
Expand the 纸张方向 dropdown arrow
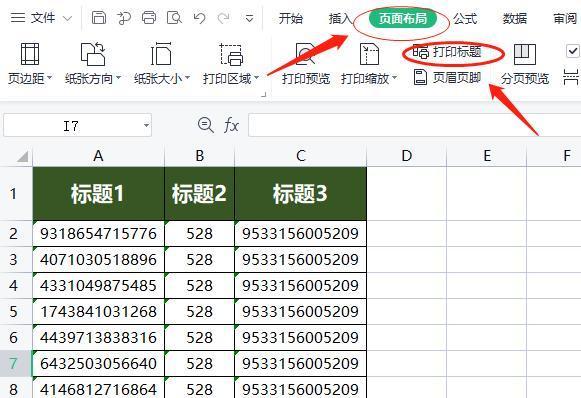pos(119,78)
